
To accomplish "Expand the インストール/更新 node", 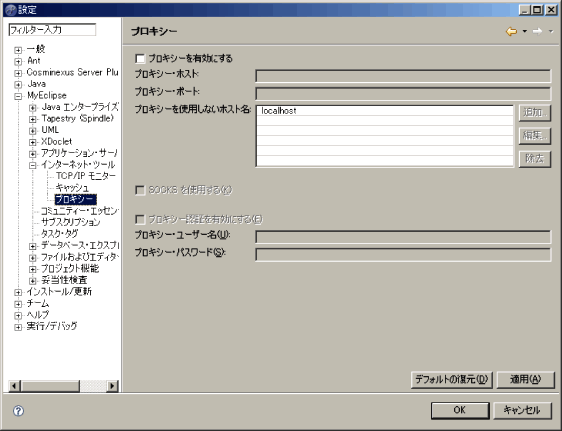I will [x=18, y=292].
